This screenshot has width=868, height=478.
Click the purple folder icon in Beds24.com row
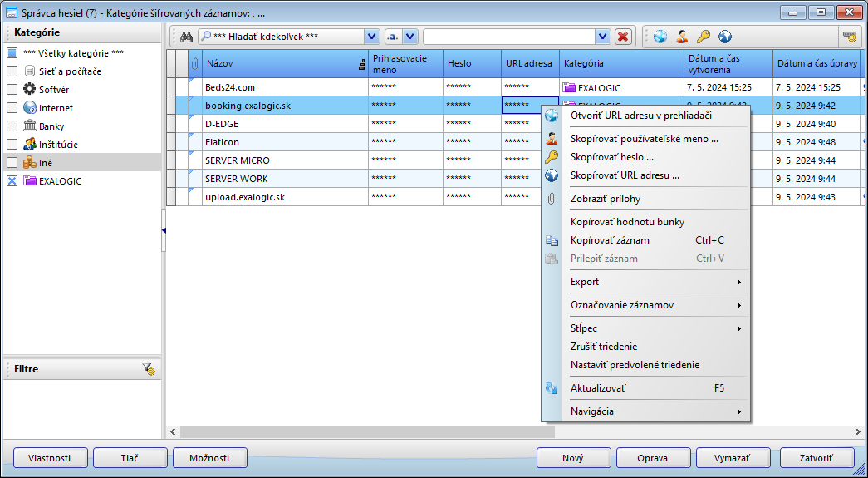(x=569, y=87)
